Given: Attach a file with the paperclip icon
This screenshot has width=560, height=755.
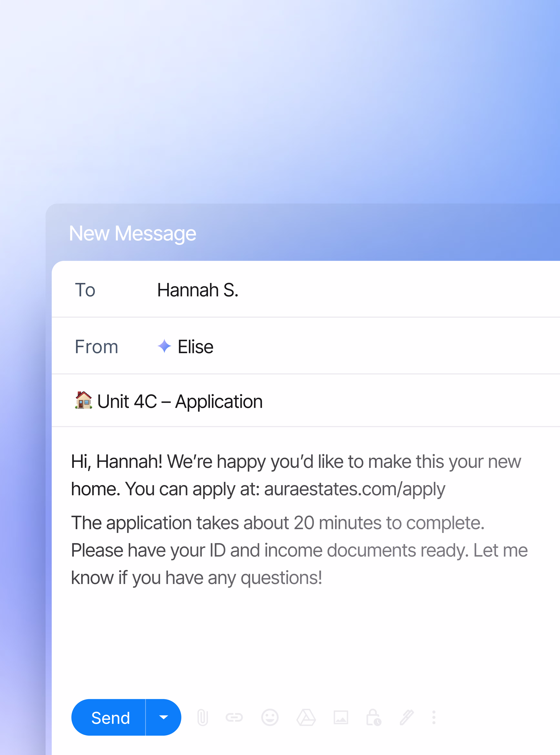Looking at the screenshot, I should tap(202, 717).
